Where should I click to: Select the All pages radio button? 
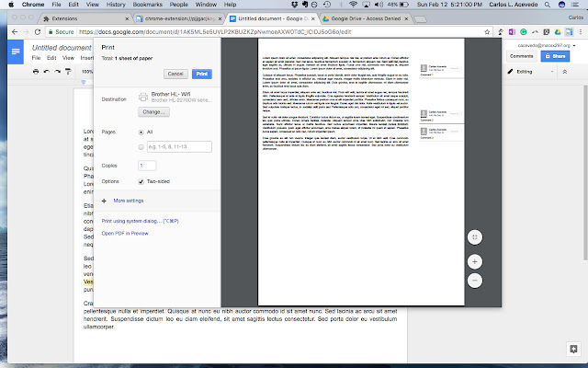[x=141, y=132]
